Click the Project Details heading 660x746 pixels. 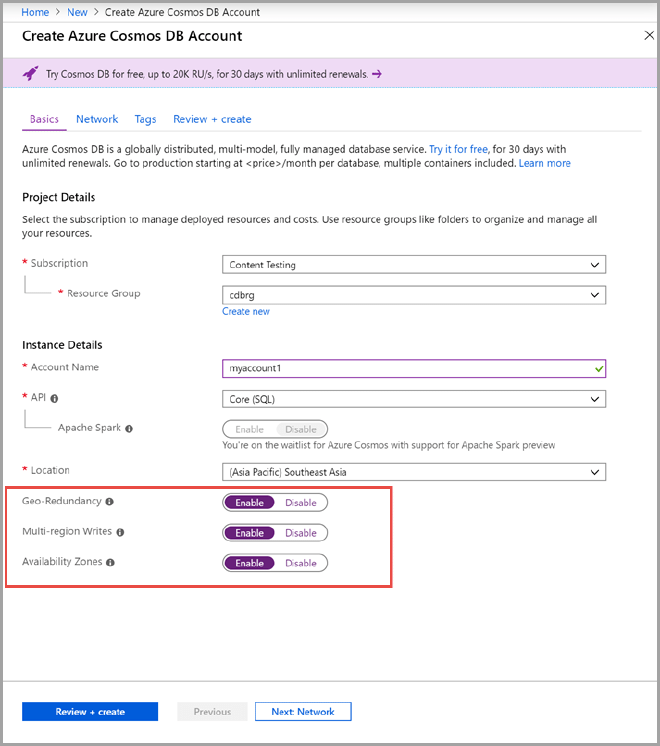pos(59,197)
